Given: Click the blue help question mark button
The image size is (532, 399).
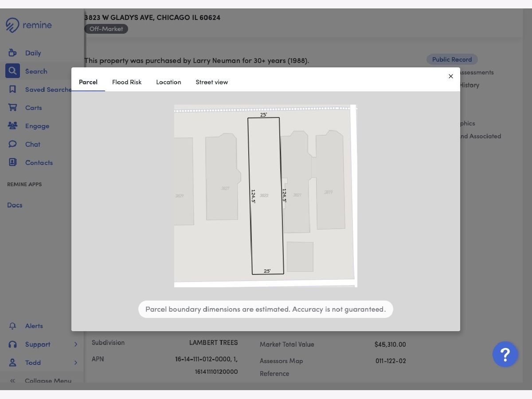Looking at the screenshot, I should 505,354.
